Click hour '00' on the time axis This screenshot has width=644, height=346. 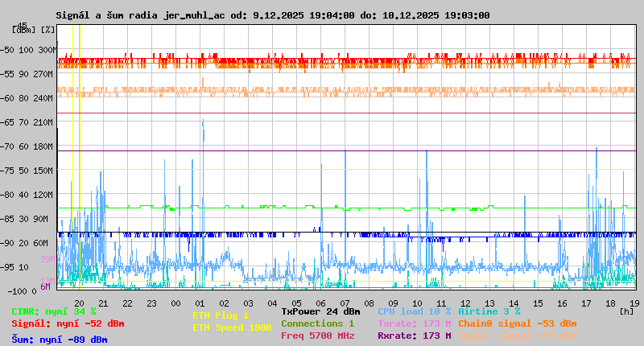175,303
